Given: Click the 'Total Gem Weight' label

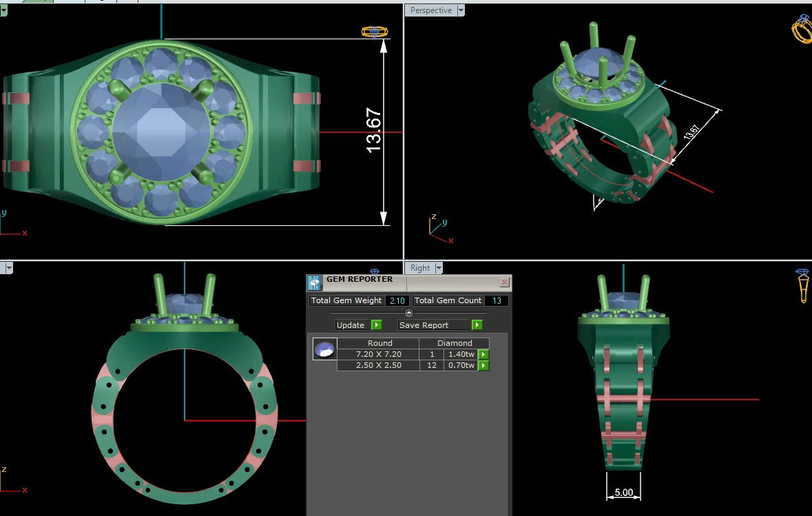Looking at the screenshot, I should (x=346, y=300).
